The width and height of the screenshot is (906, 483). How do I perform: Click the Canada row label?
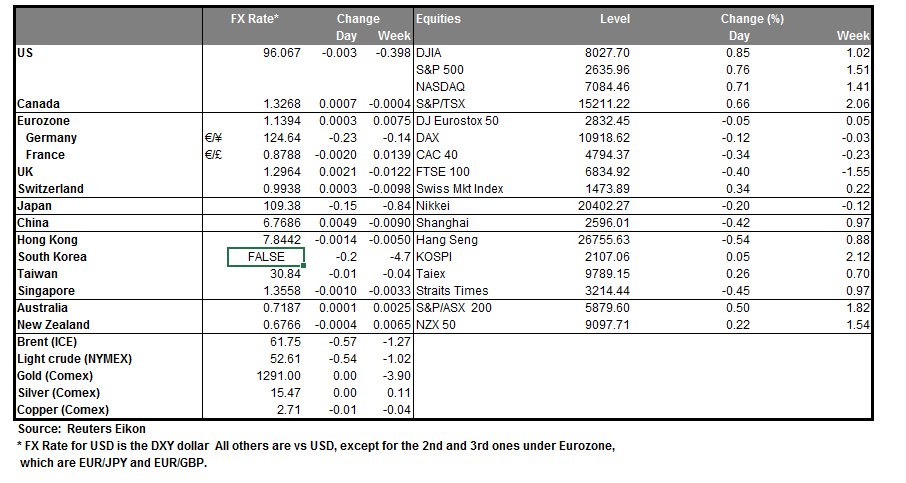(39, 104)
